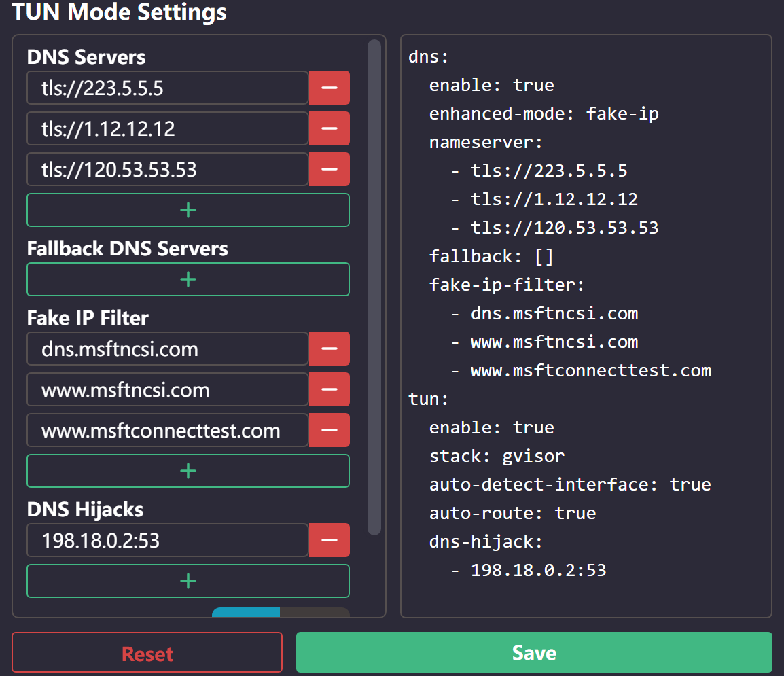Click the 'nameserver:' YAML key
784x676 pixels.
(x=486, y=143)
